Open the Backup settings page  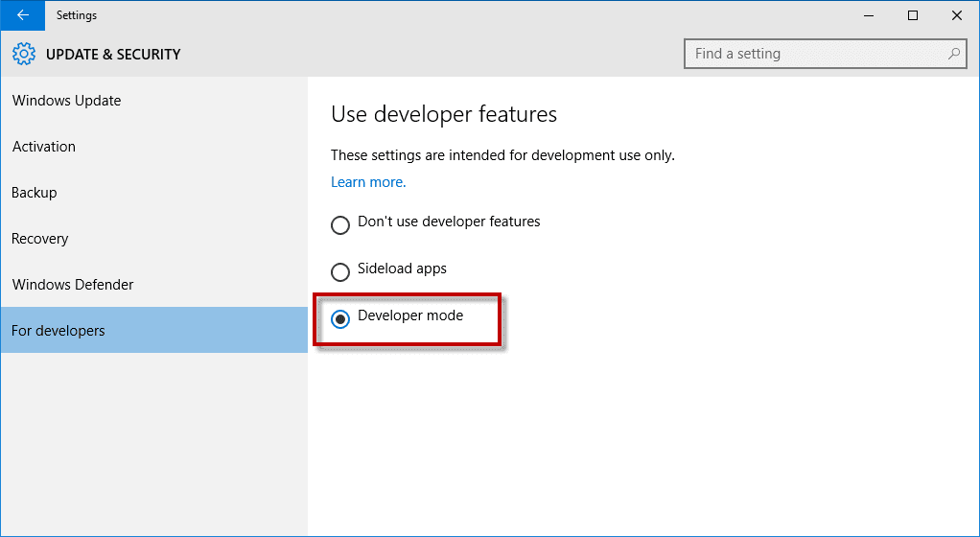pos(35,193)
